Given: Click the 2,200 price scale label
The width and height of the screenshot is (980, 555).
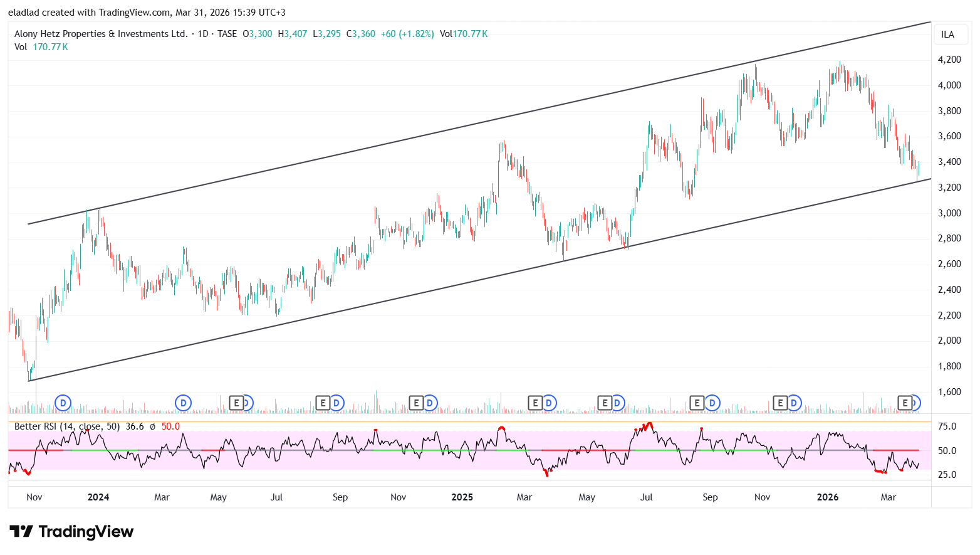Looking at the screenshot, I should [x=949, y=315].
